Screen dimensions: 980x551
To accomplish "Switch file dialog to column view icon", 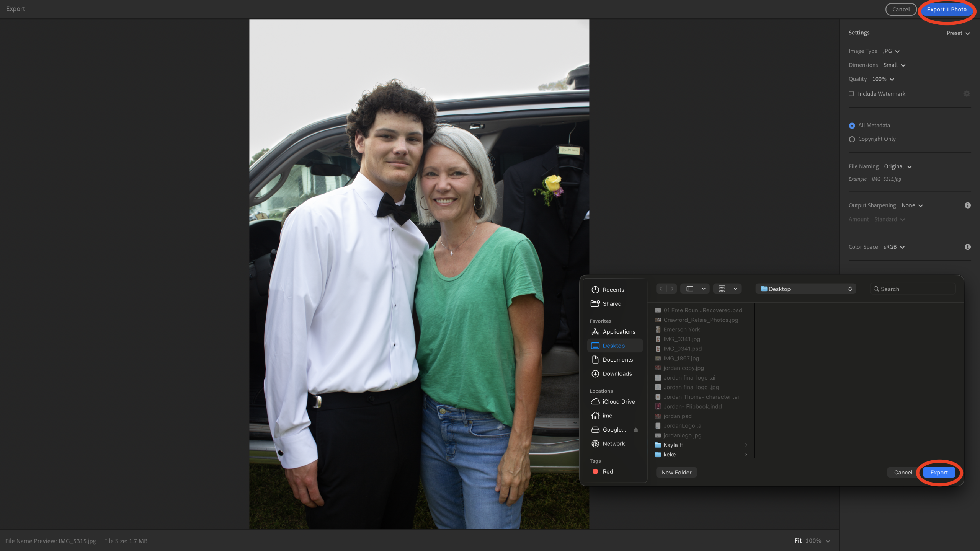I will 690,289.
